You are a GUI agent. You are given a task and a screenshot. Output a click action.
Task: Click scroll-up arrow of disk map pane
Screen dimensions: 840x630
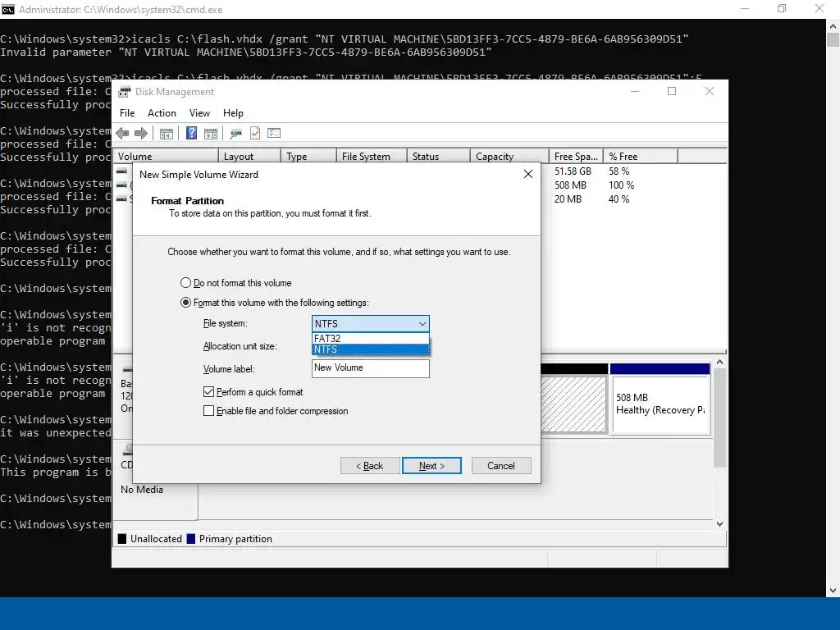pyautogui.click(x=720, y=362)
